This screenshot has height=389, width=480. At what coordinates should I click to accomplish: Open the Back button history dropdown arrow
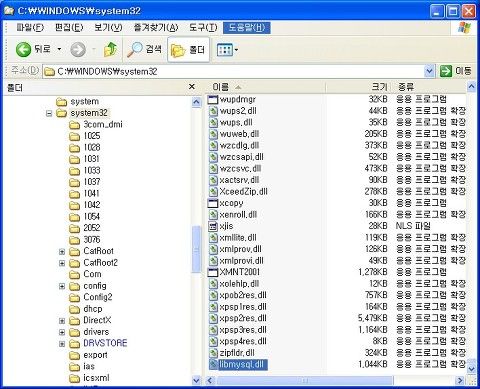coord(59,49)
